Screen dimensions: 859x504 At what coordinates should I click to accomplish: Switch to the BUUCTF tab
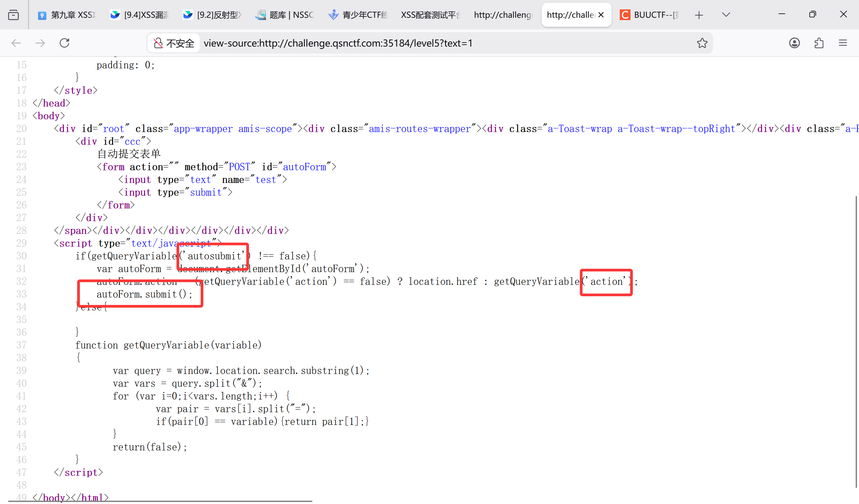pyautogui.click(x=649, y=15)
